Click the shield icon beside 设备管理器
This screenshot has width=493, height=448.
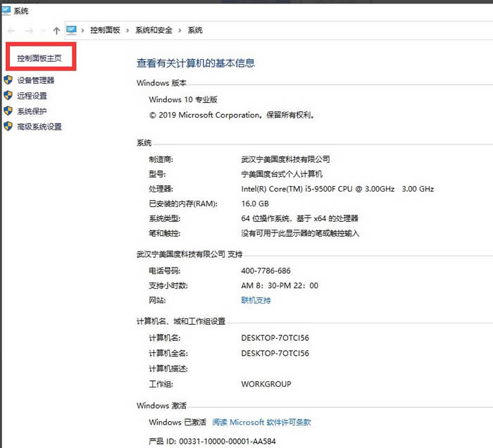[8, 80]
